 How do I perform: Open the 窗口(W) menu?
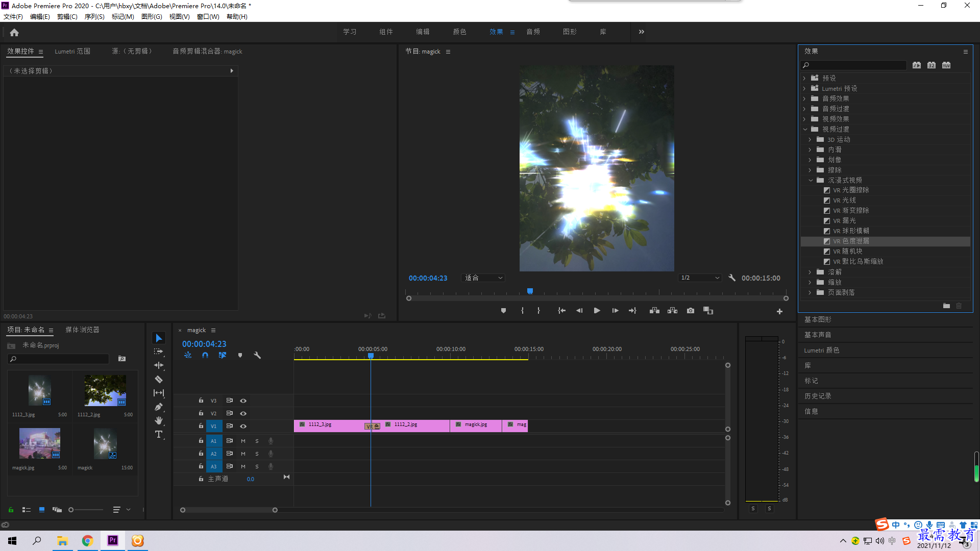pos(208,17)
